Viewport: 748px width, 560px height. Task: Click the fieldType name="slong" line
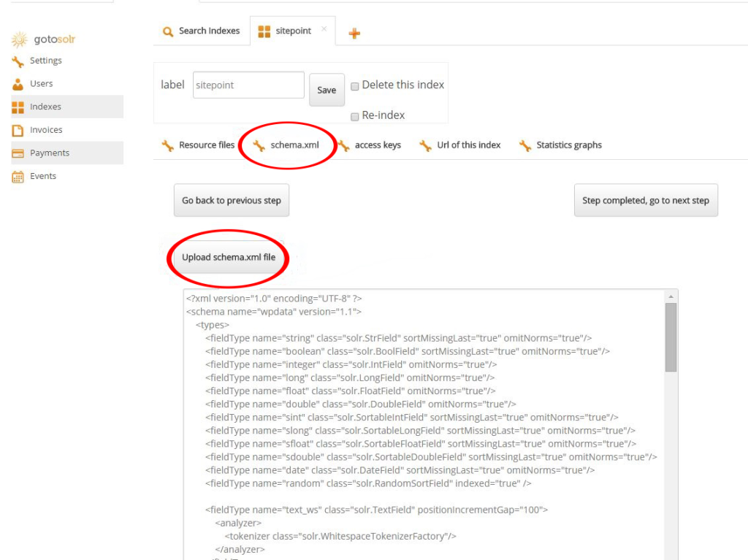tap(420, 431)
